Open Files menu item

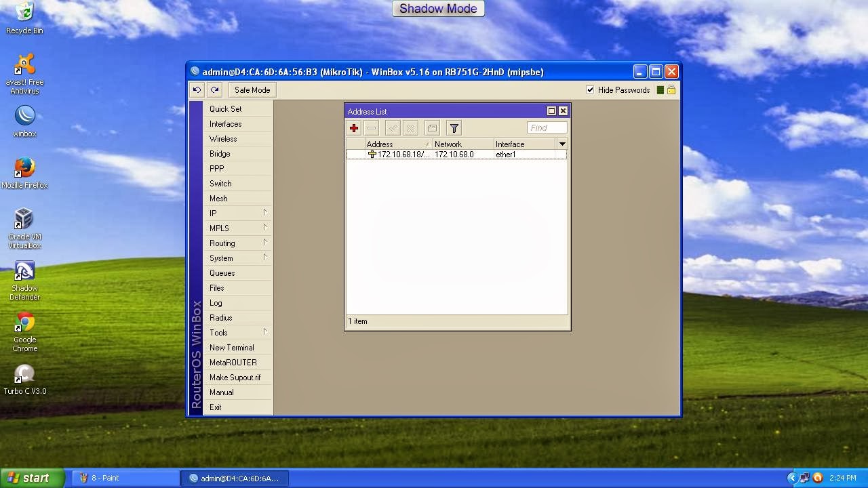(x=237, y=288)
